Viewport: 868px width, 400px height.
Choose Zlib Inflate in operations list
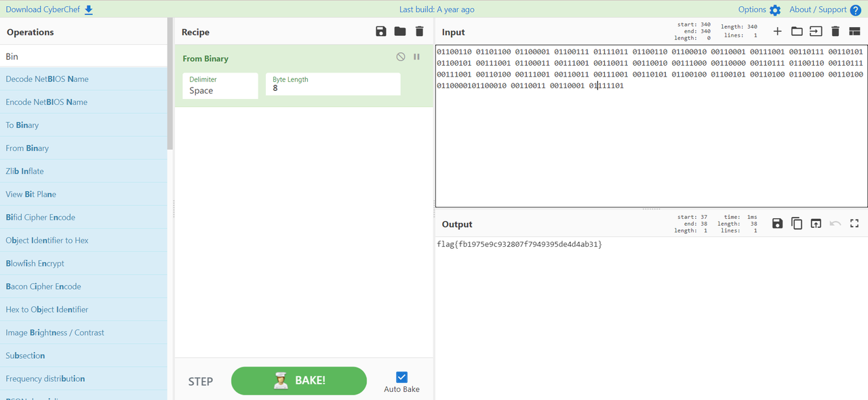(x=24, y=172)
